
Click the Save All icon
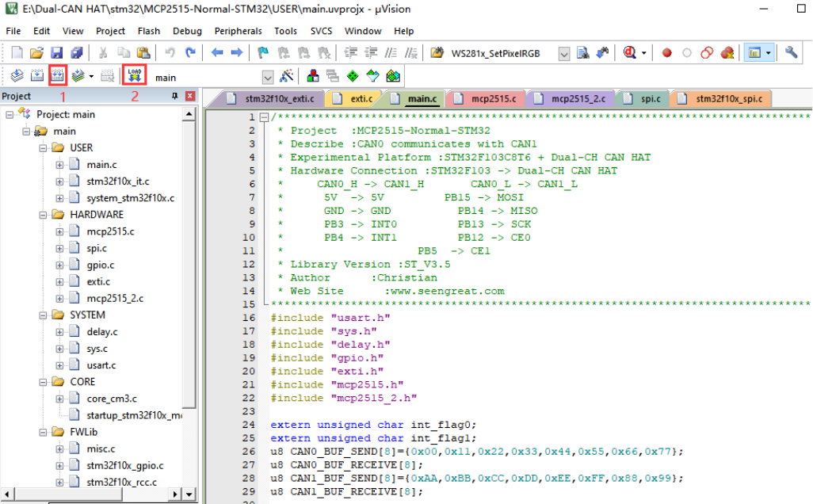pos(76,53)
